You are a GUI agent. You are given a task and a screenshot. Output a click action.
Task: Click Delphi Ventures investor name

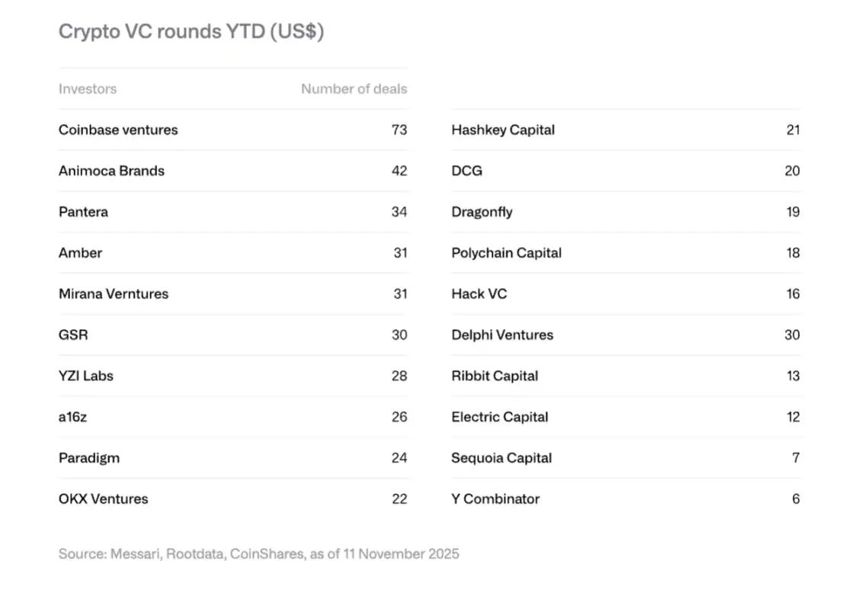502,335
